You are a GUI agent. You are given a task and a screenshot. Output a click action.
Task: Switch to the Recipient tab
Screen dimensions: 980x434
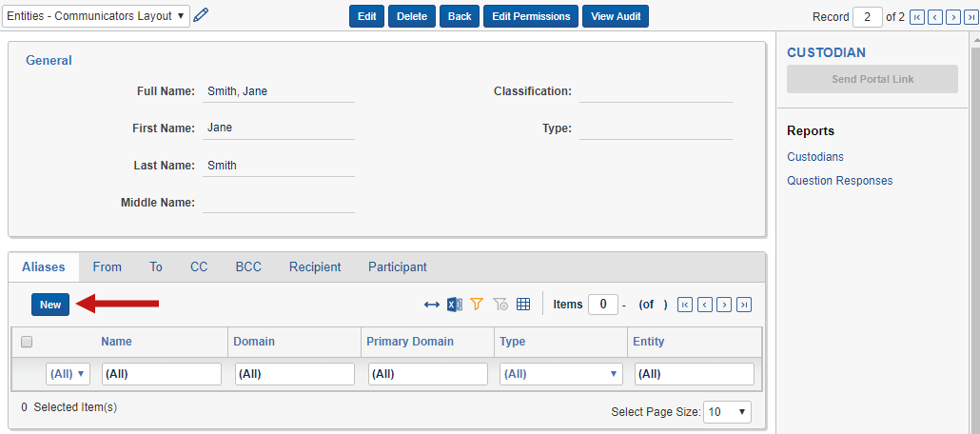coord(315,267)
